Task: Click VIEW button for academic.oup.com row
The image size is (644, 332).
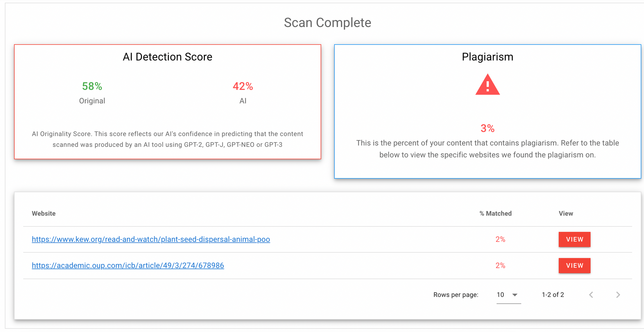Action: click(x=574, y=265)
